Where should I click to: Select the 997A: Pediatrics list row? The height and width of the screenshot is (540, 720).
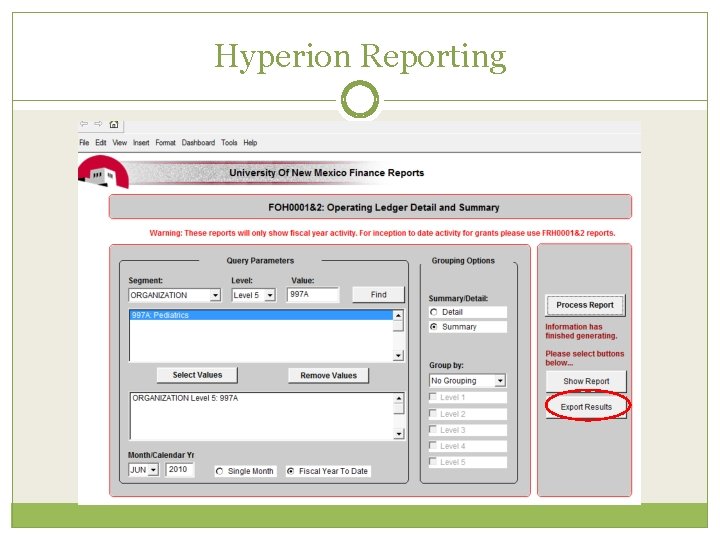[x=261, y=315]
